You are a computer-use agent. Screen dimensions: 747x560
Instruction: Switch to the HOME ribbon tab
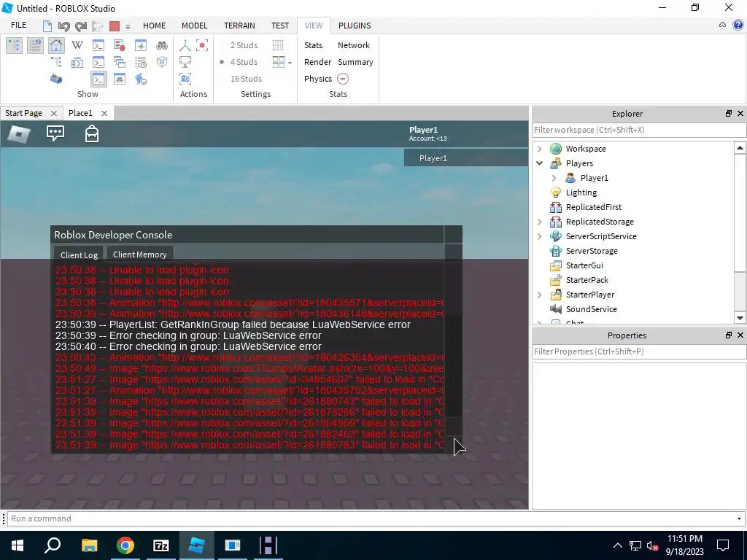(x=155, y=26)
